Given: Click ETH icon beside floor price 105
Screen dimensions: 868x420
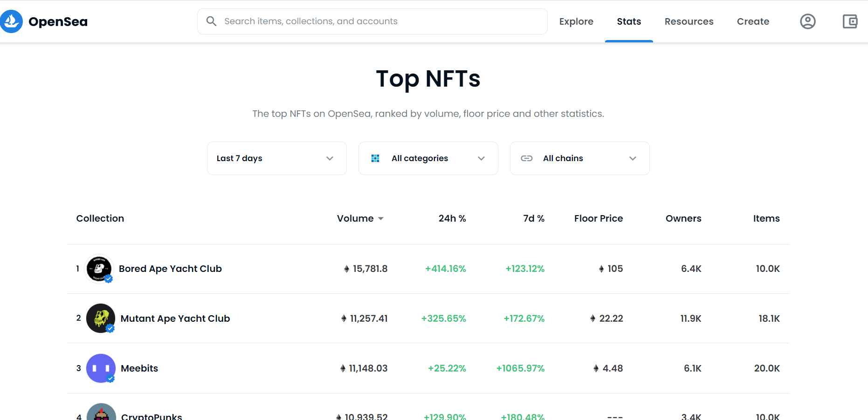Looking at the screenshot, I should tap(601, 269).
